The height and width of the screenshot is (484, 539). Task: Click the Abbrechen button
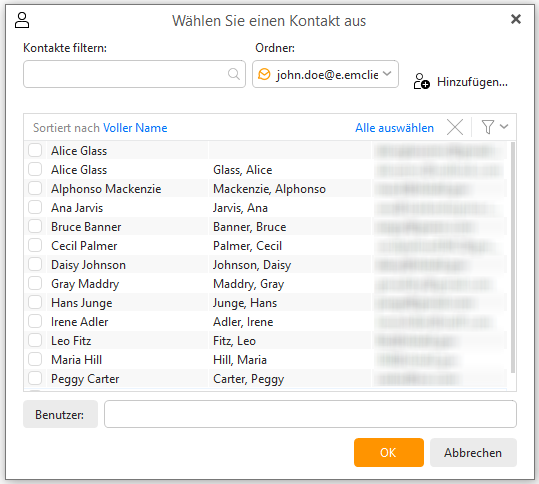tap(473, 452)
